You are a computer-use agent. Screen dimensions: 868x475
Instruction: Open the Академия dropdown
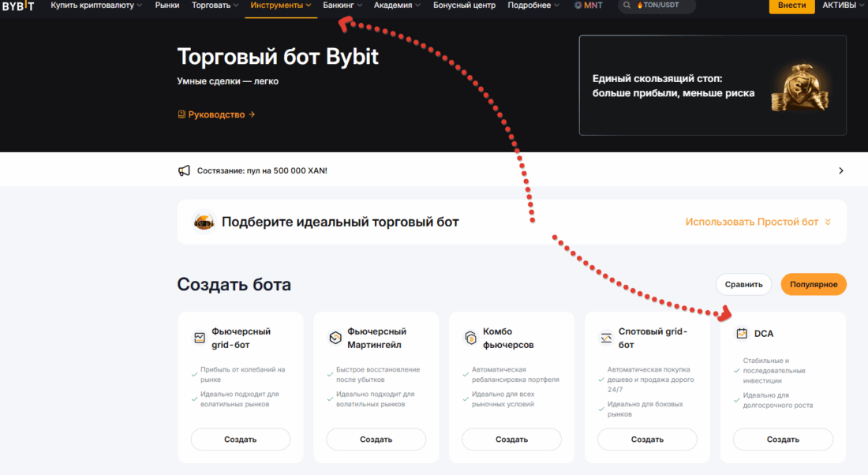click(x=397, y=5)
